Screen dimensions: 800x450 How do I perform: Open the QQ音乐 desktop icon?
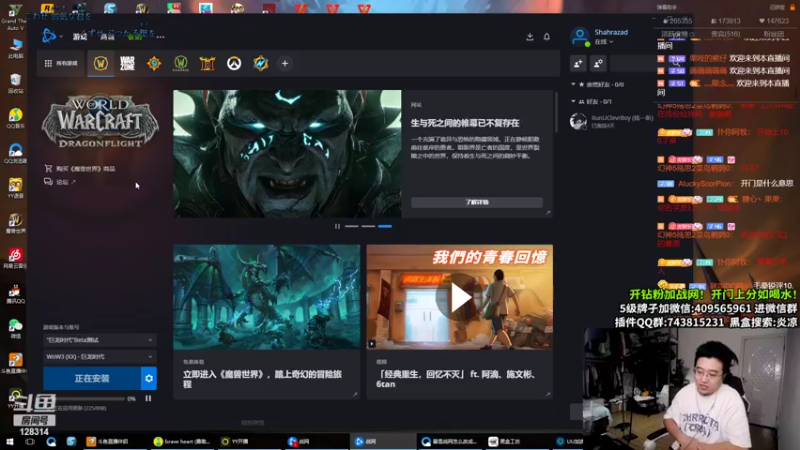tap(15, 118)
